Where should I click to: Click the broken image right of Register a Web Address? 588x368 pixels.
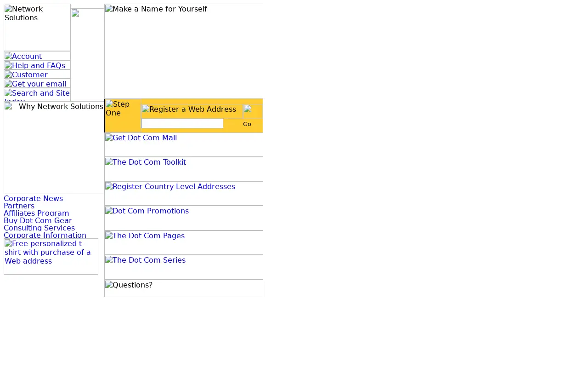tap(253, 111)
